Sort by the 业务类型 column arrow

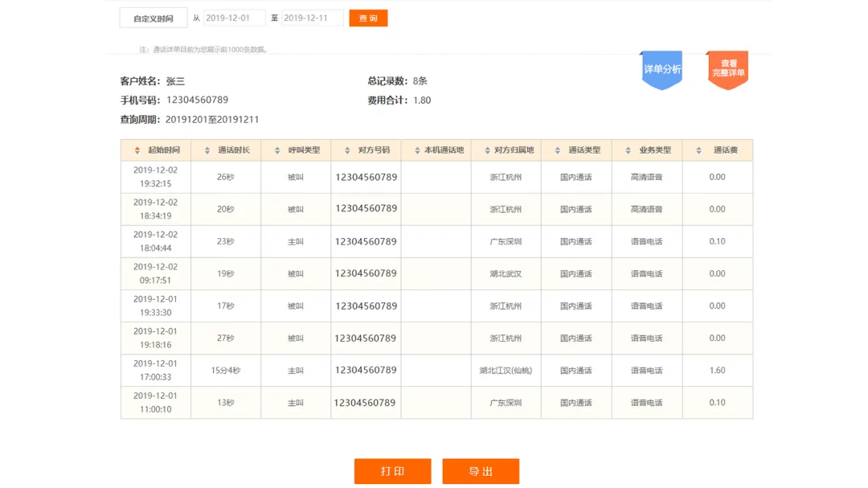[x=628, y=150]
